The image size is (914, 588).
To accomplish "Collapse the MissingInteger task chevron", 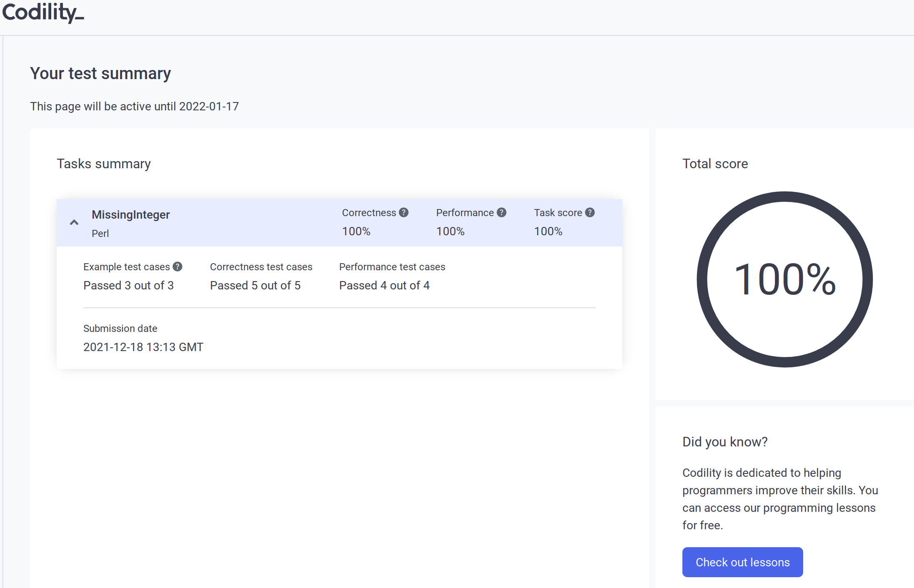I will [x=74, y=222].
